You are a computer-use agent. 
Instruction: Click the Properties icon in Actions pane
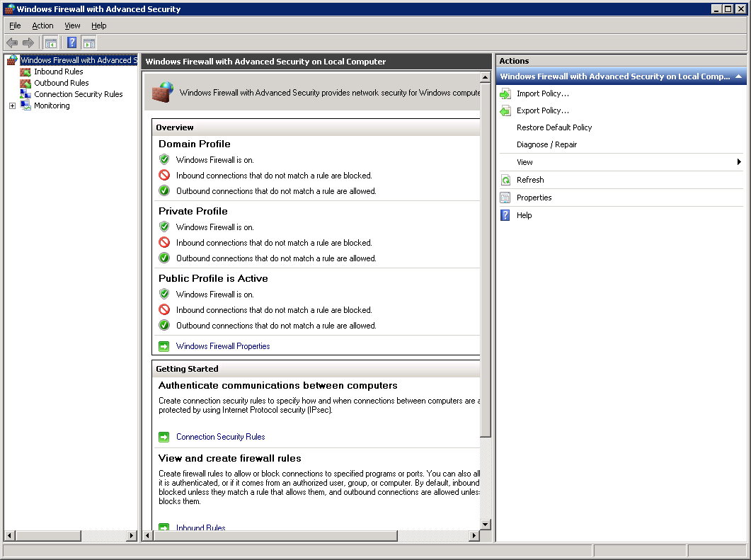(505, 198)
